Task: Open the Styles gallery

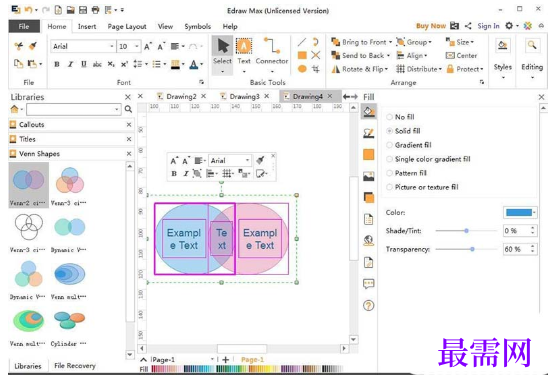Action: point(503,57)
